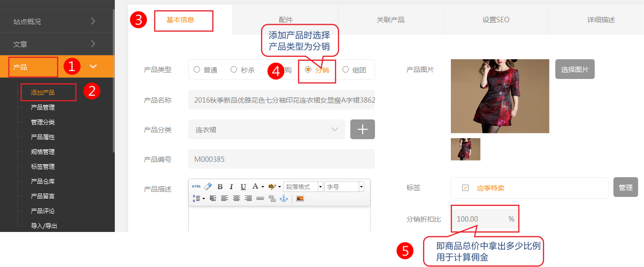The width and height of the screenshot is (644, 267).
Task: Open the 字号 font size dropdown
Action: point(344,187)
